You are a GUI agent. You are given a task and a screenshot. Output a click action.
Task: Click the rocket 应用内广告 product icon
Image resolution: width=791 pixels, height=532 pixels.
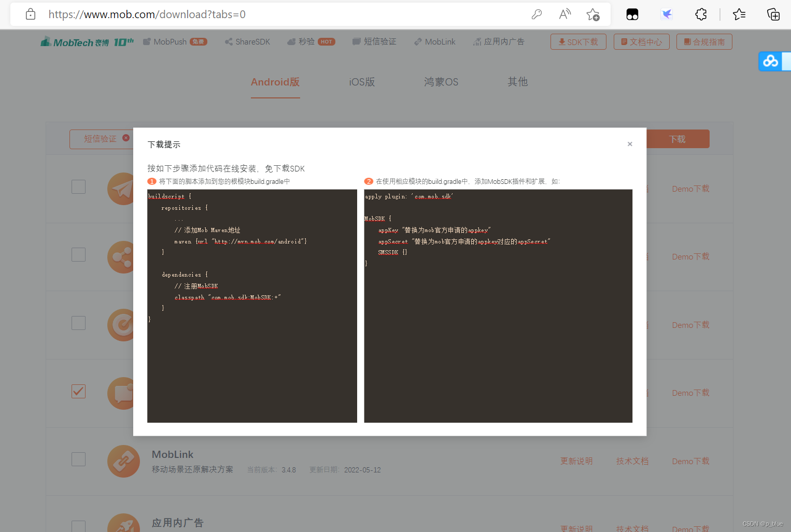(123, 523)
